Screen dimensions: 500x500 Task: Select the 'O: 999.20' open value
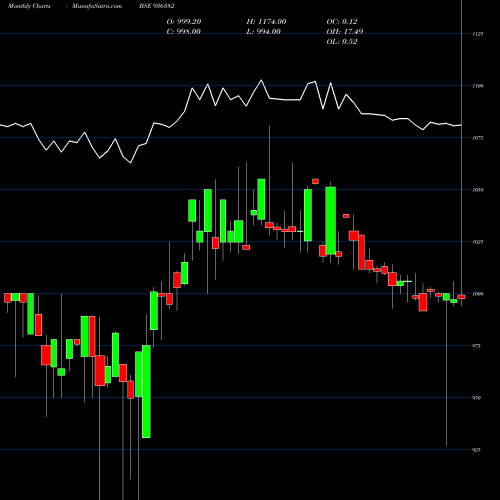(x=184, y=21)
